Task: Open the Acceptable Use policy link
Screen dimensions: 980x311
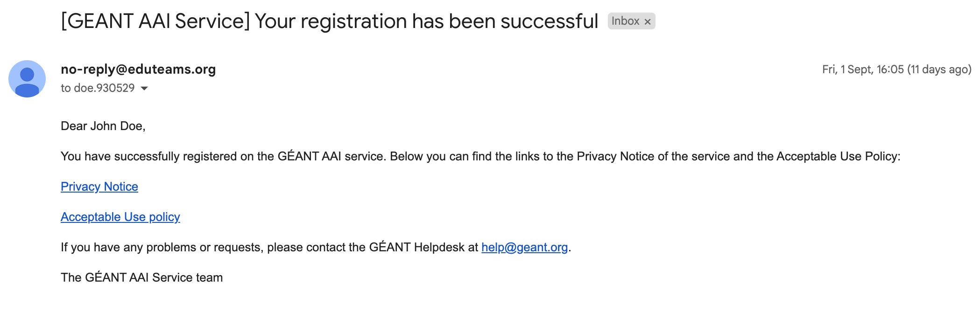Action: click(x=120, y=217)
